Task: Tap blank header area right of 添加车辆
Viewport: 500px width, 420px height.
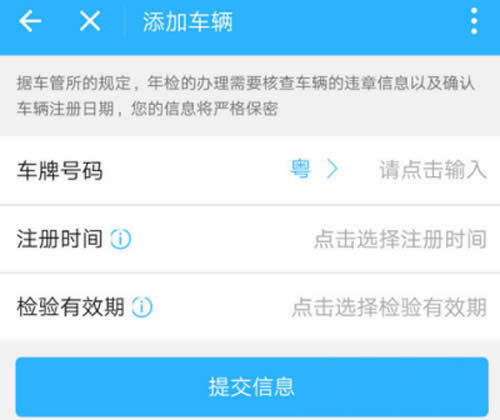Action: pyautogui.click(x=350, y=22)
